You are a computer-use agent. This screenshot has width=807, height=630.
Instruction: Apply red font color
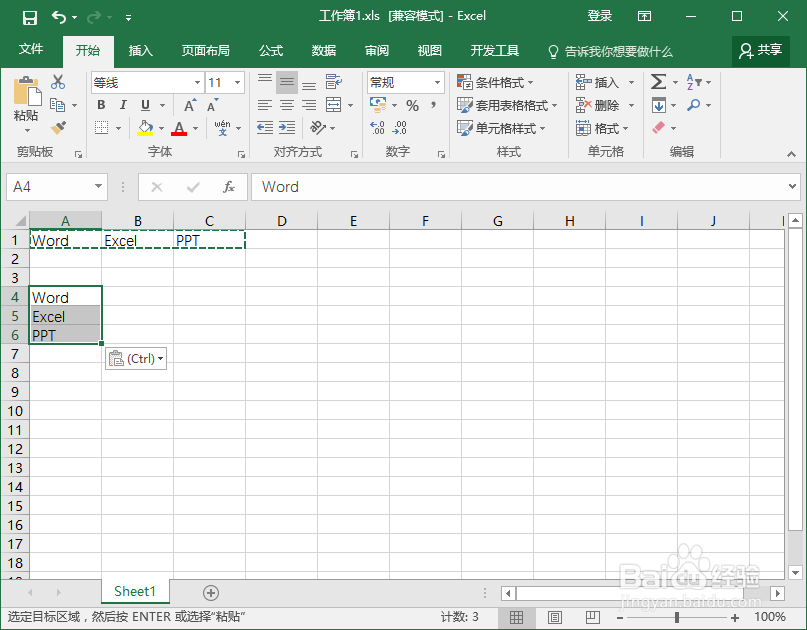tap(179, 128)
